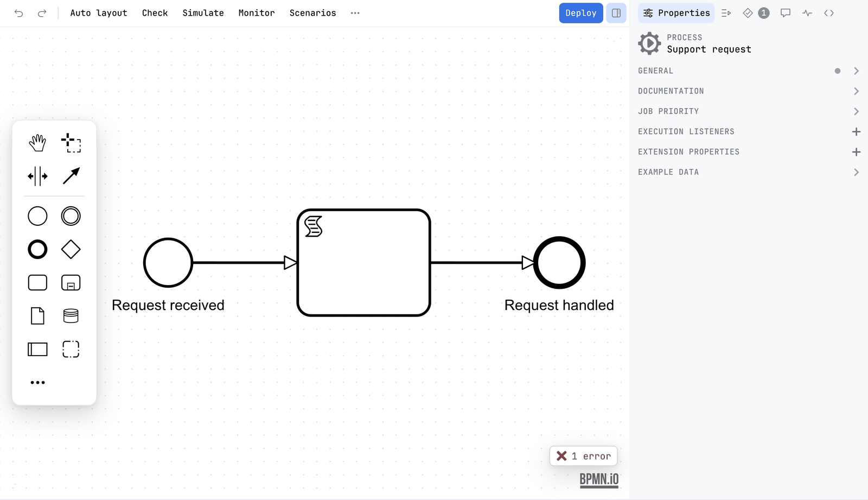The height and width of the screenshot is (500, 868).
Task: Add an execution listener
Action: pyautogui.click(x=856, y=132)
